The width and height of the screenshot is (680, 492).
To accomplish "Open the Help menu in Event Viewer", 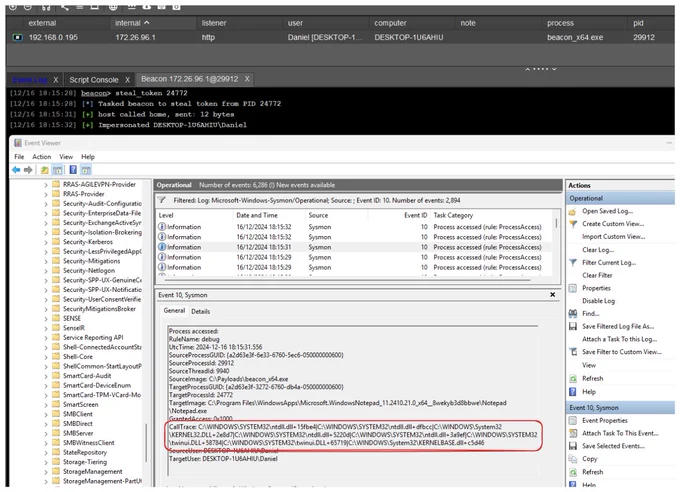I will [88, 157].
